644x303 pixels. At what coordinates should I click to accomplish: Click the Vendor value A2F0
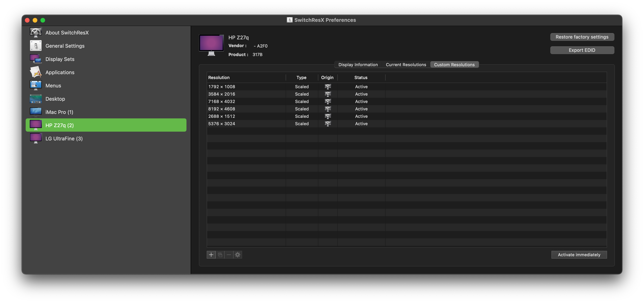261,46
